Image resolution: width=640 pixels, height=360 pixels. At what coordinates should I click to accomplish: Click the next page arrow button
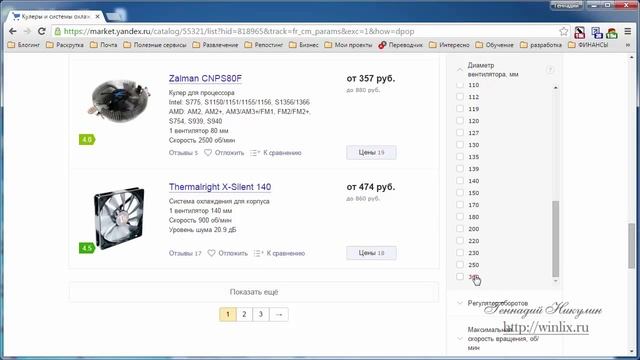(x=279, y=314)
